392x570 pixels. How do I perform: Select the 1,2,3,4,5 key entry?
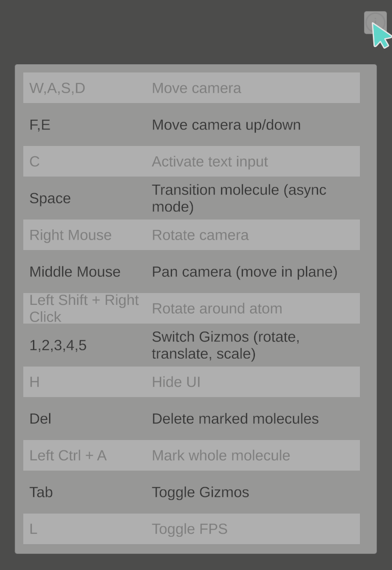coord(58,345)
